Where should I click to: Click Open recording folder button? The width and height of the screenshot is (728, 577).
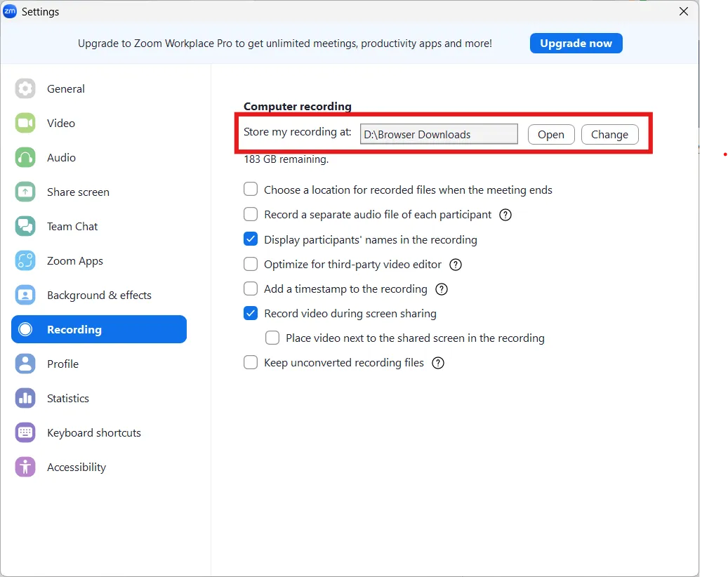(551, 135)
